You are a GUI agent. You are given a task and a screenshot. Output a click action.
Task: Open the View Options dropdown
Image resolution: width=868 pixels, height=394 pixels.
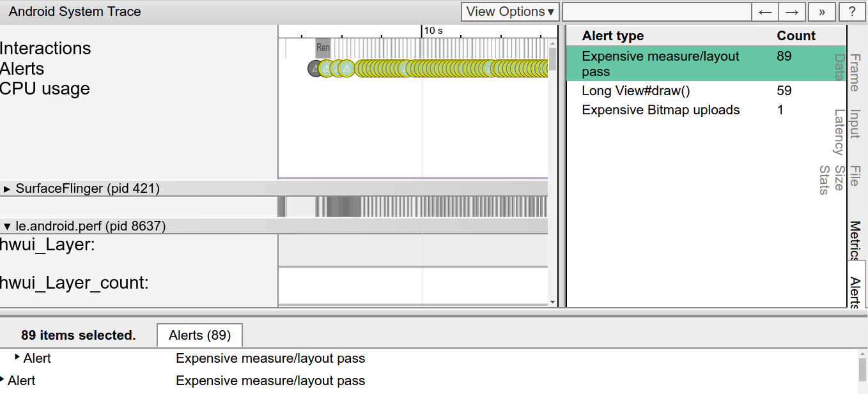[x=510, y=11]
